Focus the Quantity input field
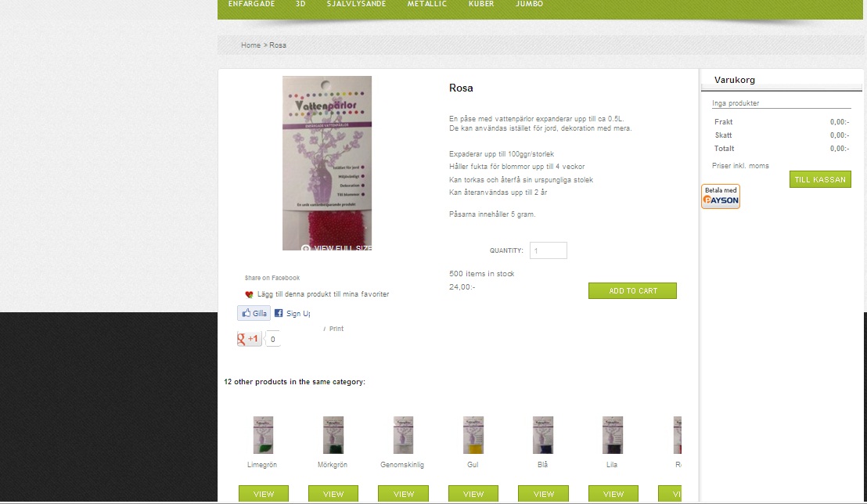The height and width of the screenshot is (504, 867). pyautogui.click(x=548, y=250)
